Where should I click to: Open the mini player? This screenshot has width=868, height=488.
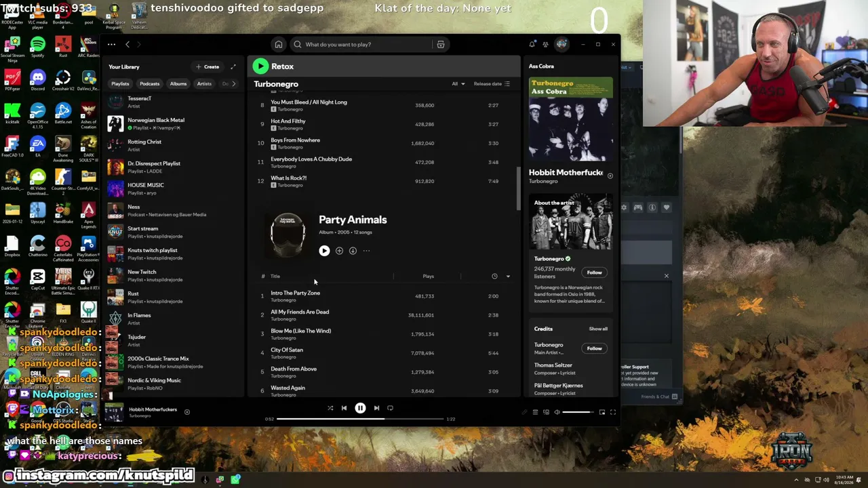pyautogui.click(x=601, y=412)
